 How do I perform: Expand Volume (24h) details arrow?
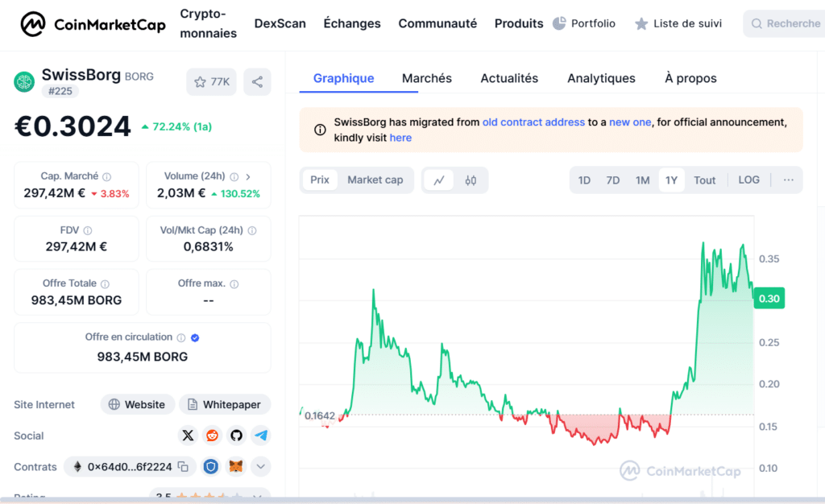pyautogui.click(x=248, y=176)
